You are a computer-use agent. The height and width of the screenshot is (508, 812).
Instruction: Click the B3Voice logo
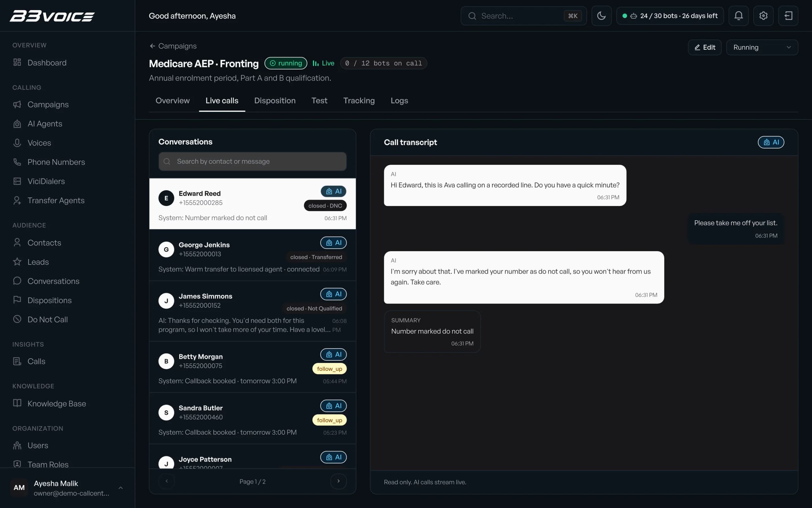52,16
